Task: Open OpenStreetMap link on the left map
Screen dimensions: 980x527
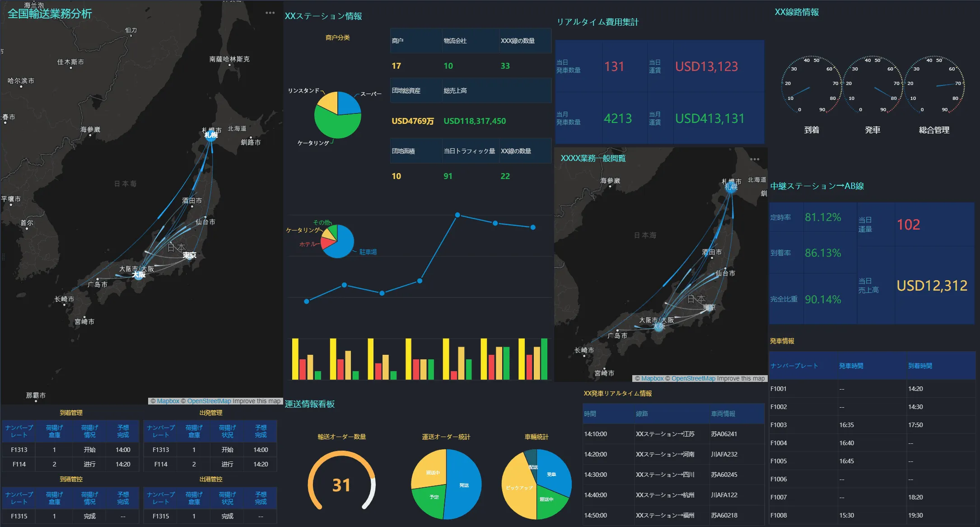Action: [x=209, y=401]
